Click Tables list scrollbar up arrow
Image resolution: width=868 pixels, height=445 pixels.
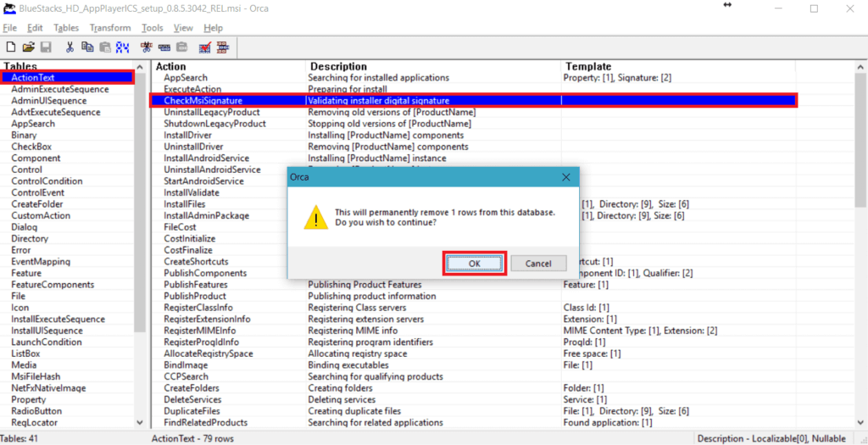pos(140,67)
